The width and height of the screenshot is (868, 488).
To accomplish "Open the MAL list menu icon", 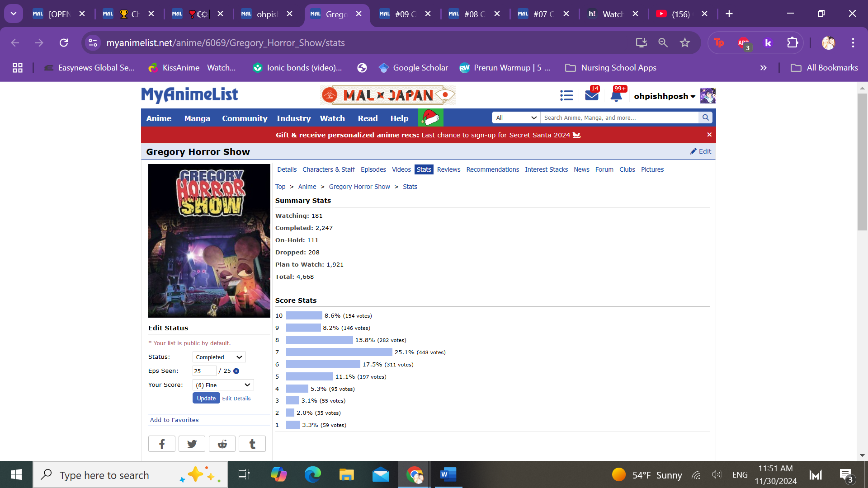I will point(566,96).
